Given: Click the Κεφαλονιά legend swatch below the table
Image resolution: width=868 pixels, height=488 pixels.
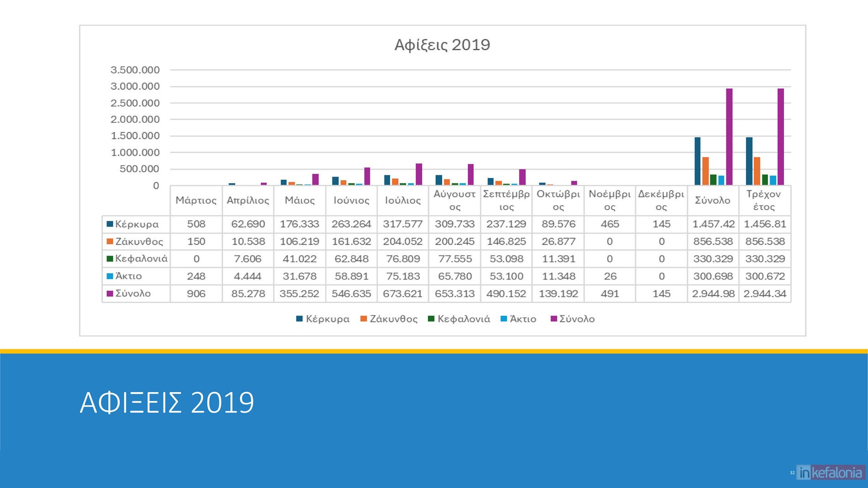Looking at the screenshot, I should coord(431,319).
